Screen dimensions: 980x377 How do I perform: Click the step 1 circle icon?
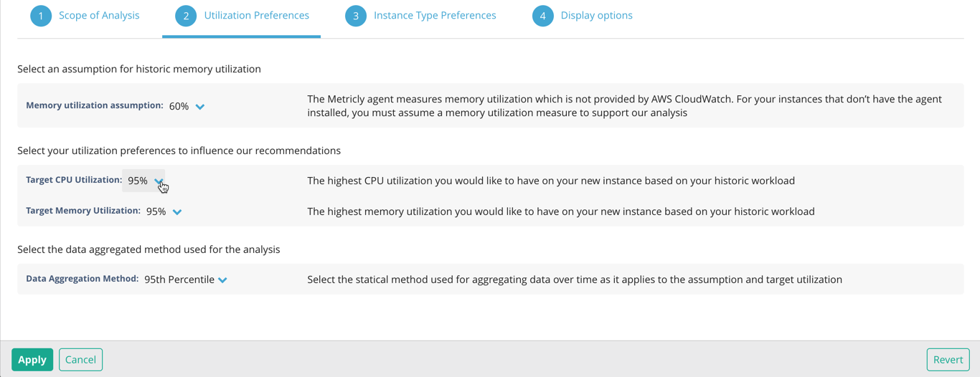pyautogui.click(x=41, y=16)
